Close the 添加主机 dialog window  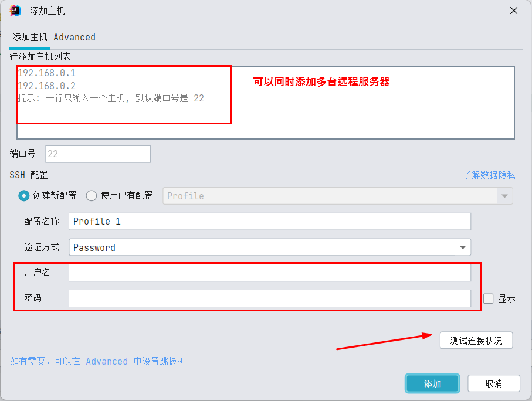point(514,11)
